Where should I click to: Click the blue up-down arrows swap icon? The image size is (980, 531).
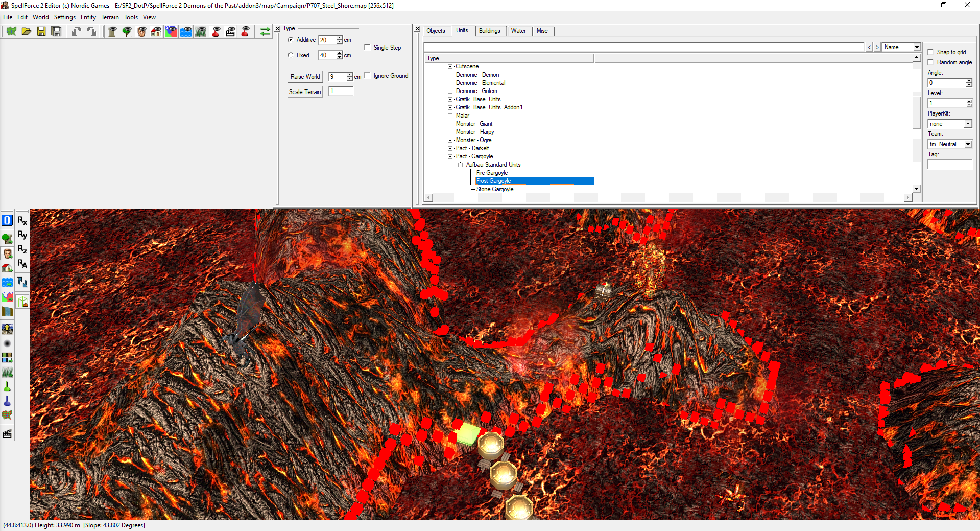point(22,282)
